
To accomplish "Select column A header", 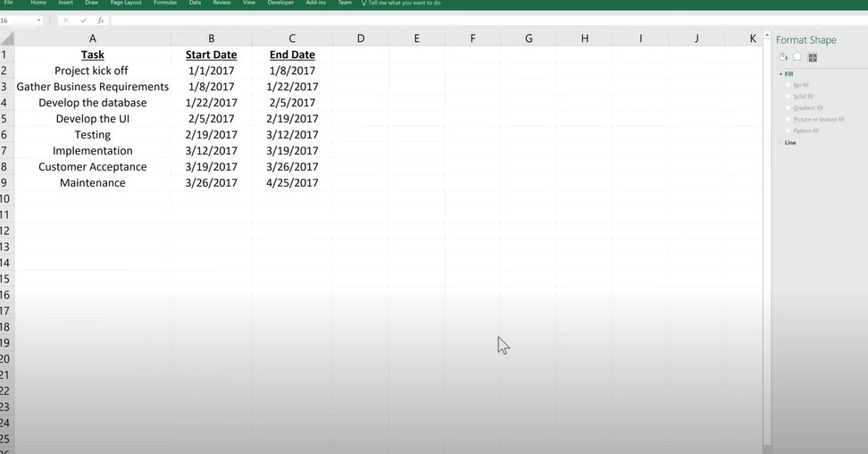I will [93, 38].
